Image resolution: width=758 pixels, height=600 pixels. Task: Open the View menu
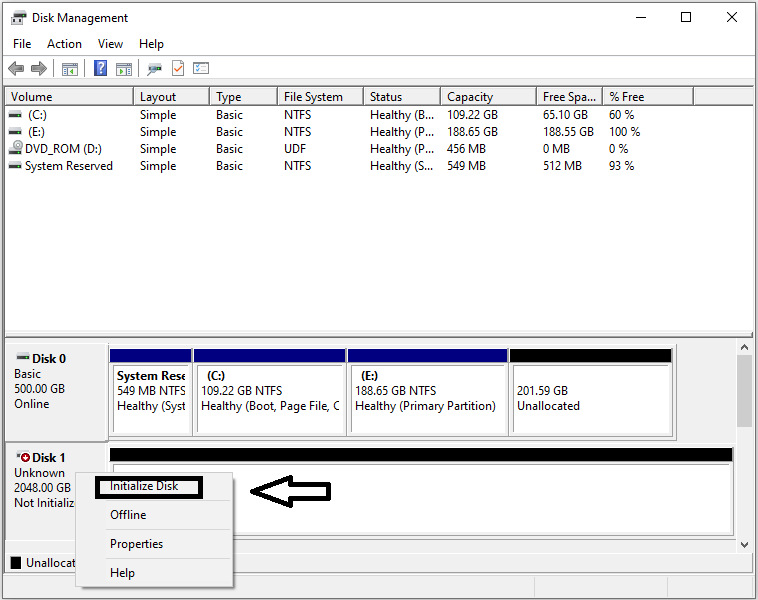110,44
